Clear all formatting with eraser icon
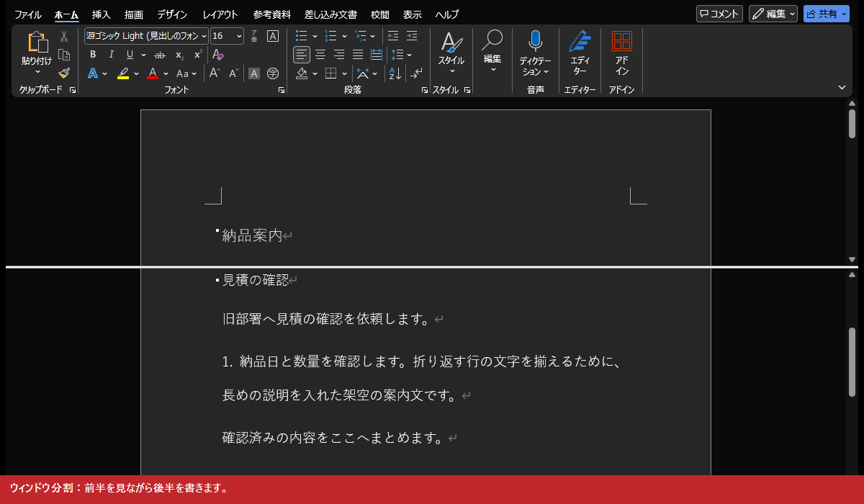 click(x=218, y=55)
